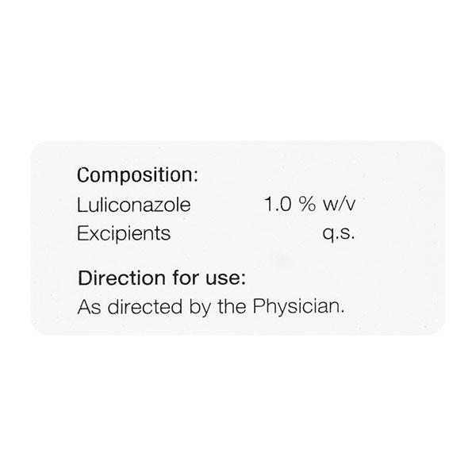
Task: Click the word "Direction" in the bold heading
Action: point(116,278)
